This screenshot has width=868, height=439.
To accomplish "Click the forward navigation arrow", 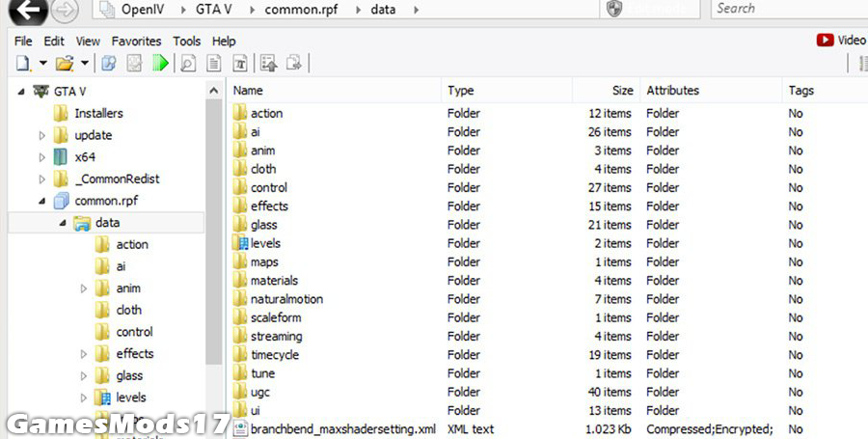I will click(x=65, y=10).
